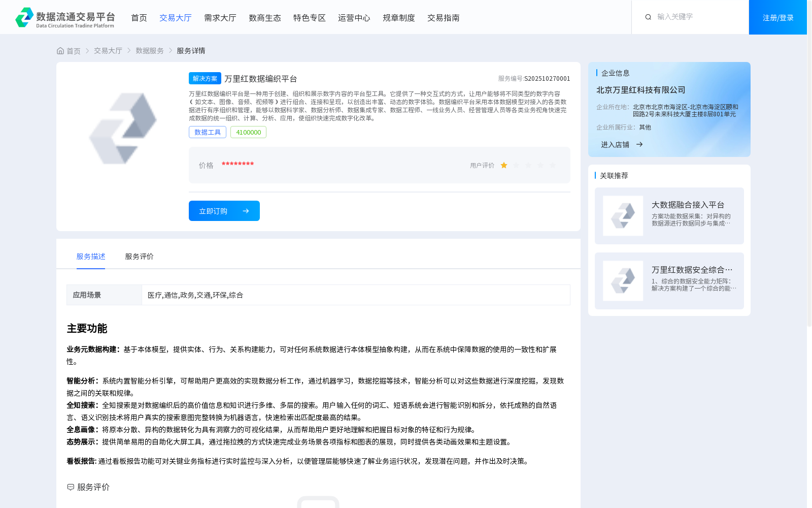Go to 首页 in top navigation
Viewport: 812px width, 508px height.
[x=139, y=18]
